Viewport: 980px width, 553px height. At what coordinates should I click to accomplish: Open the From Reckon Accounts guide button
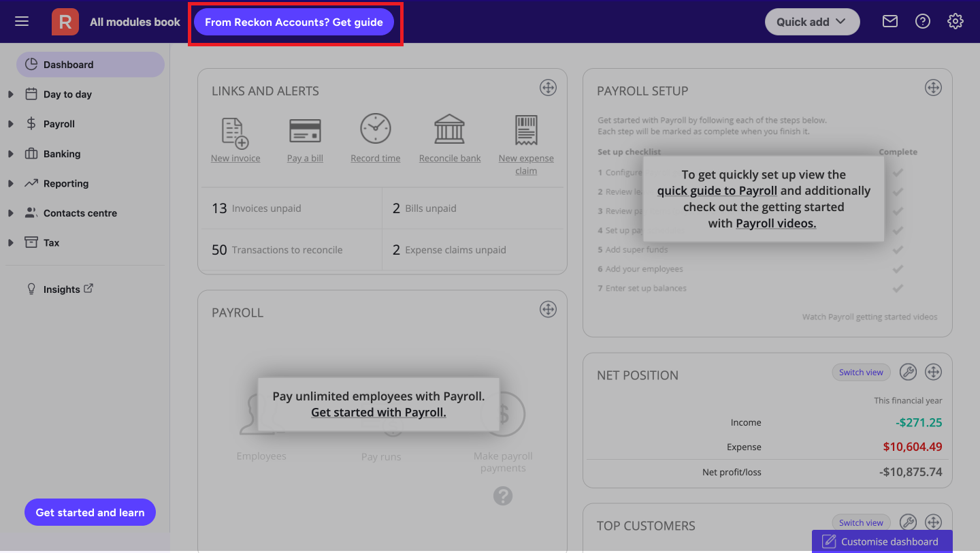(294, 22)
